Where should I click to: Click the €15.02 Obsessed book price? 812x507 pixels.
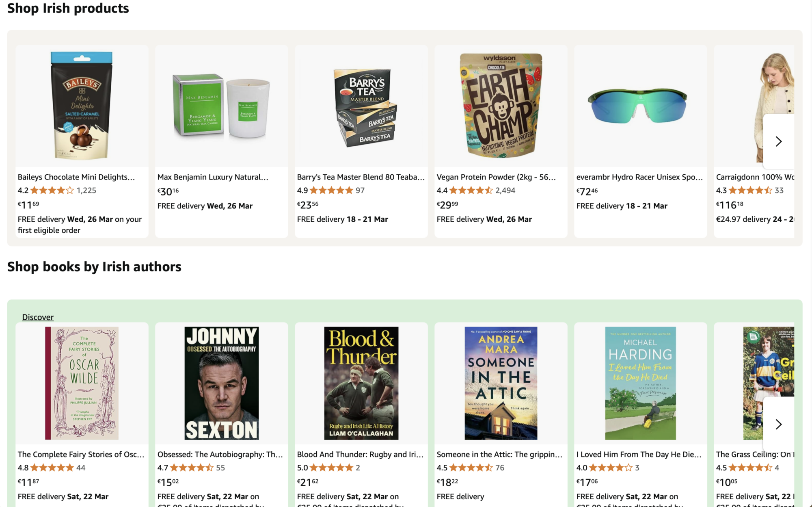[168, 482]
